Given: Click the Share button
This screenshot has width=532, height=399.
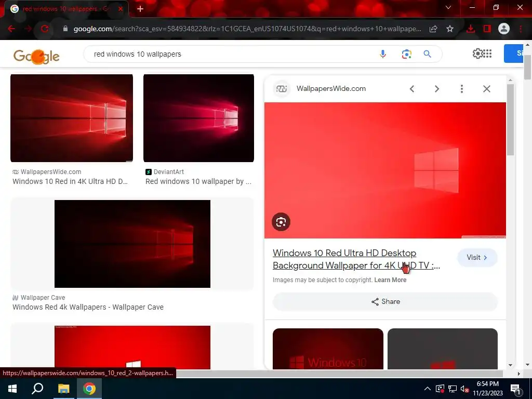Looking at the screenshot, I should pyautogui.click(x=385, y=302).
